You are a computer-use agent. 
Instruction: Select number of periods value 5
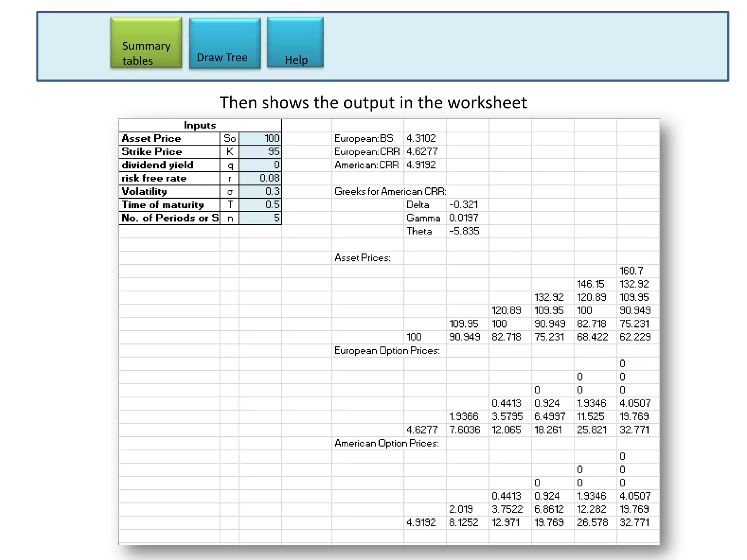(x=260, y=218)
